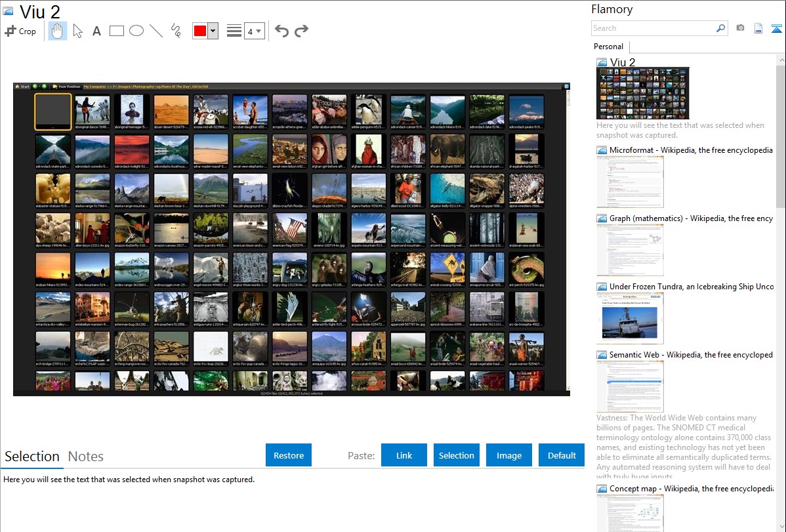Click the Link paste button

coord(404,455)
